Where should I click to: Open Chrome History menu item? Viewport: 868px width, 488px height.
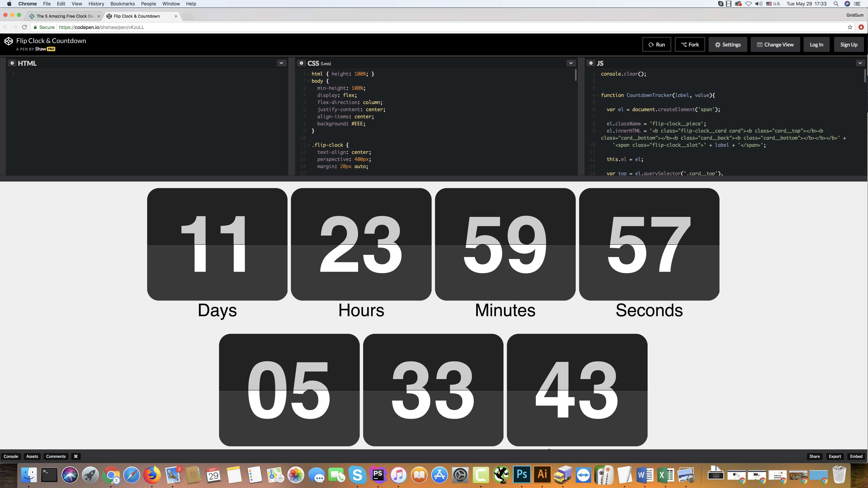tap(96, 4)
